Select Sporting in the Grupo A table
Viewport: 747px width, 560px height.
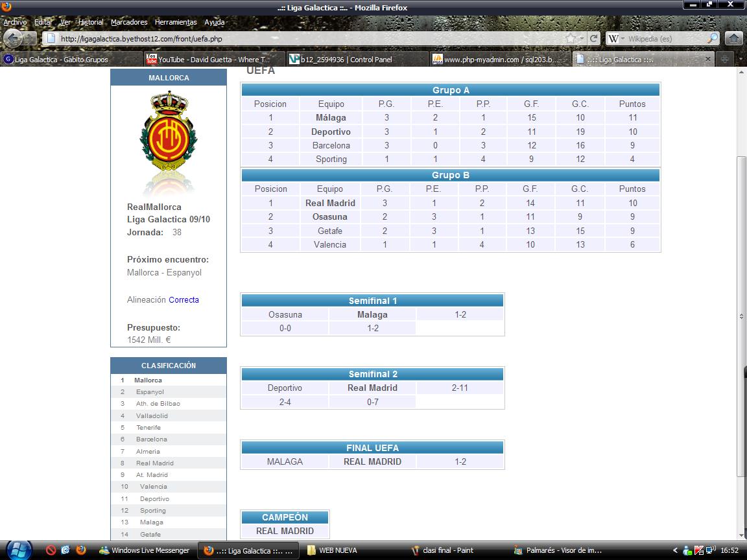click(331, 159)
